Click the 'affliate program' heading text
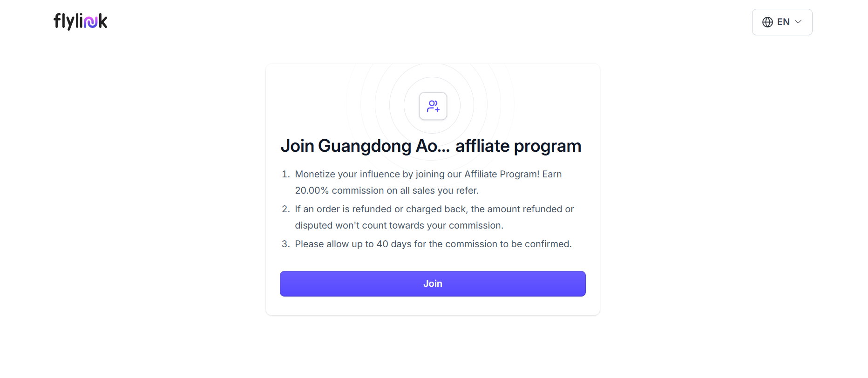Image resolution: width=868 pixels, height=378 pixels. coord(518,146)
